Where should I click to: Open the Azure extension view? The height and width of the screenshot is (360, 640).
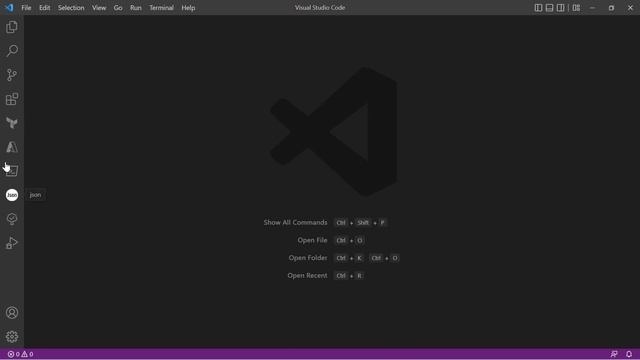pyautogui.click(x=12, y=147)
